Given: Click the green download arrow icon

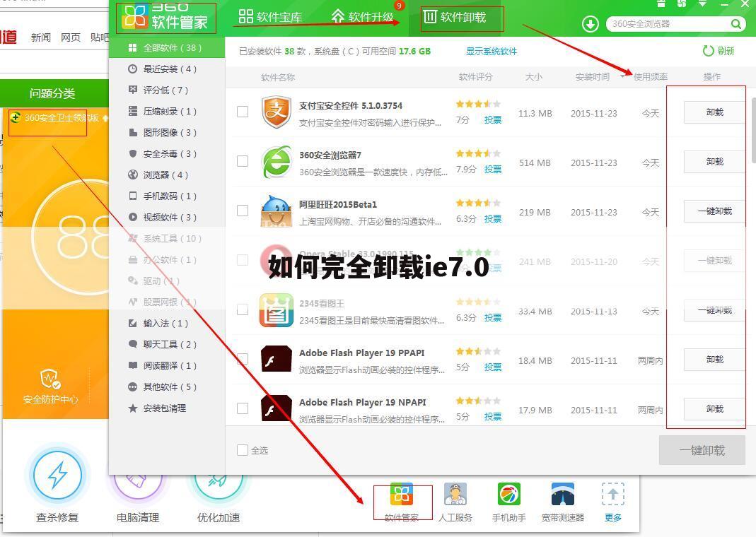Looking at the screenshot, I should click(590, 23).
